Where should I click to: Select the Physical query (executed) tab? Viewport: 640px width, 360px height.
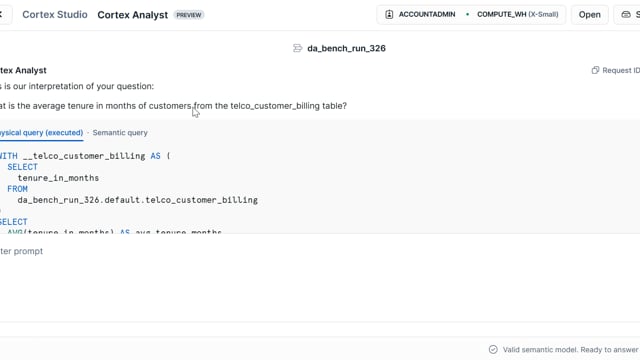(x=41, y=133)
